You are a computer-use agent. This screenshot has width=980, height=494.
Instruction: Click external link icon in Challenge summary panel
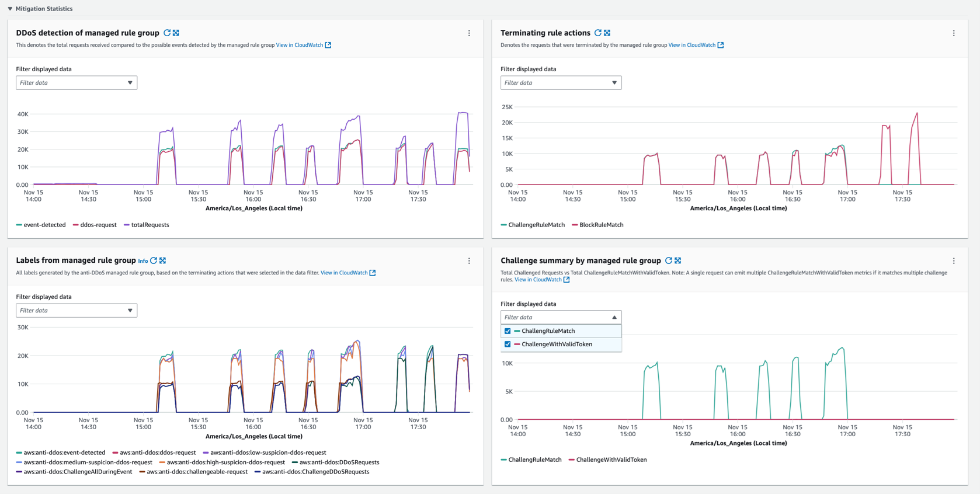(567, 280)
